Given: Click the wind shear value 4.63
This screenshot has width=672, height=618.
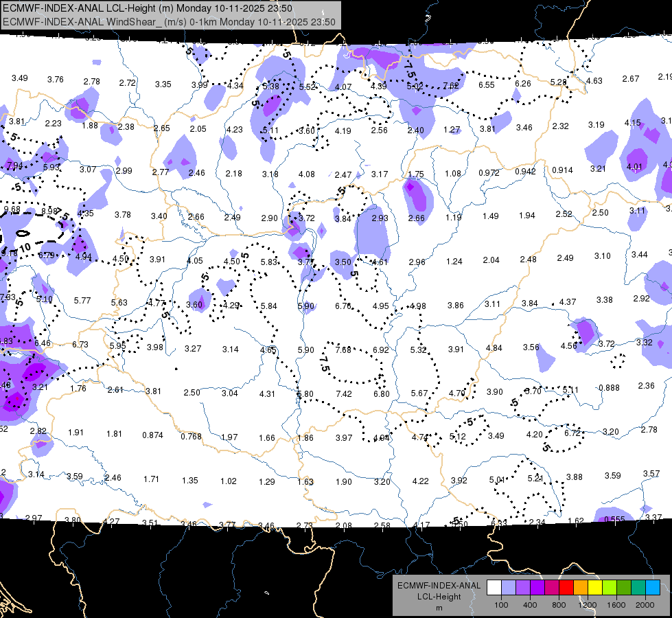Looking at the screenshot, I should [x=594, y=80].
